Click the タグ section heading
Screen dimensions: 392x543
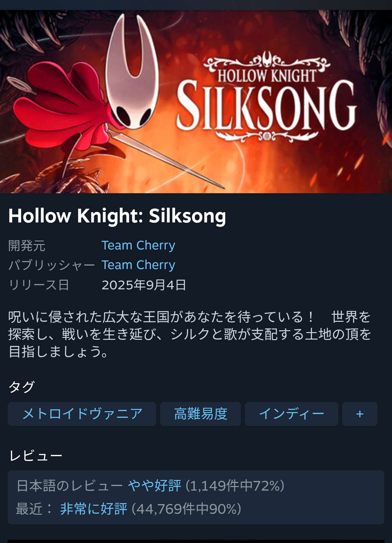tap(22, 387)
